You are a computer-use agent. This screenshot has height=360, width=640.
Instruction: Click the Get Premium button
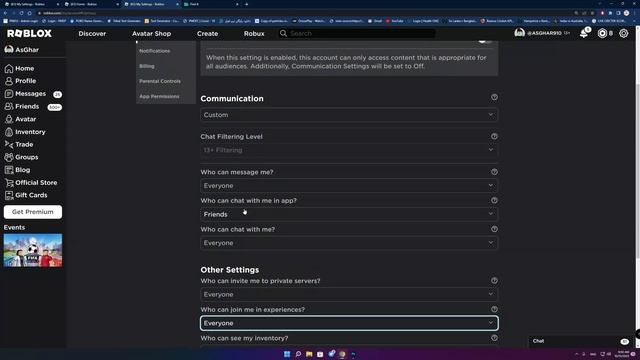(x=33, y=212)
